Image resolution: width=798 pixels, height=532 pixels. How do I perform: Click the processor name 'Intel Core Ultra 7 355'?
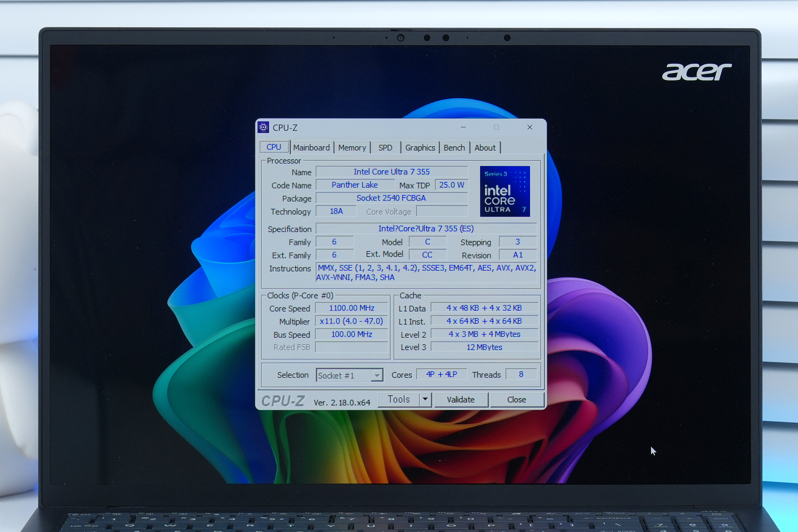click(x=392, y=172)
